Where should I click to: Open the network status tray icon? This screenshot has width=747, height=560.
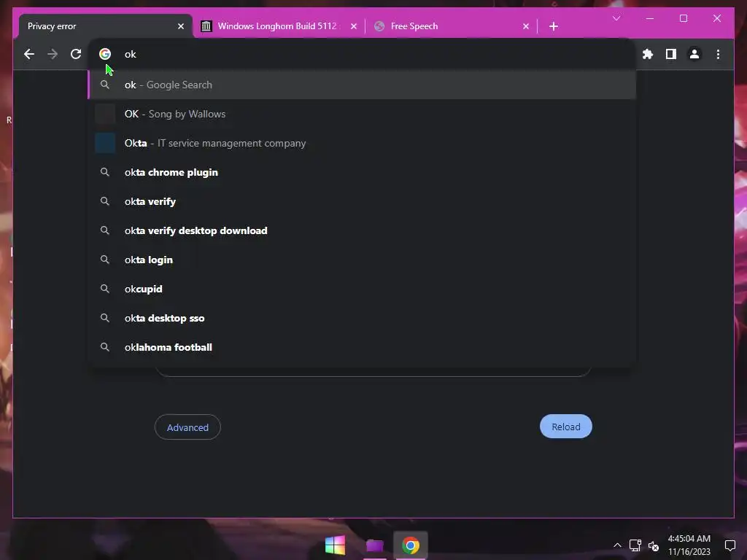(635, 545)
